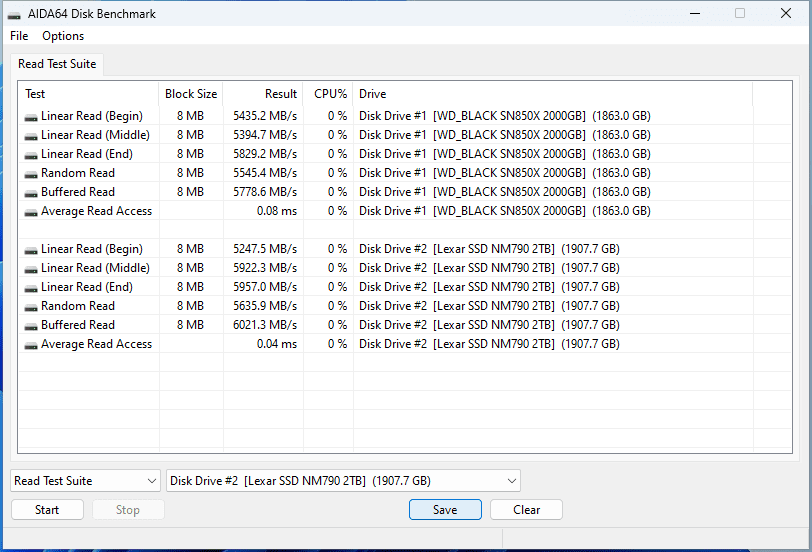Open the Options menu
Image resolution: width=812 pixels, height=552 pixels.
[x=63, y=36]
